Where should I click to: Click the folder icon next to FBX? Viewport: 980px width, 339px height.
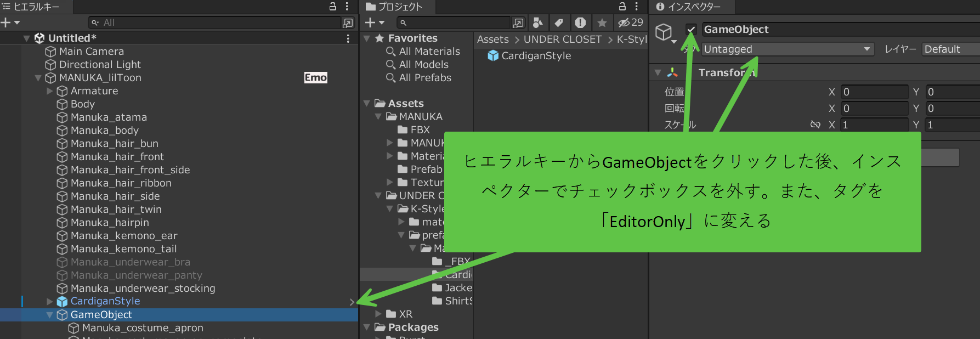pyautogui.click(x=403, y=130)
